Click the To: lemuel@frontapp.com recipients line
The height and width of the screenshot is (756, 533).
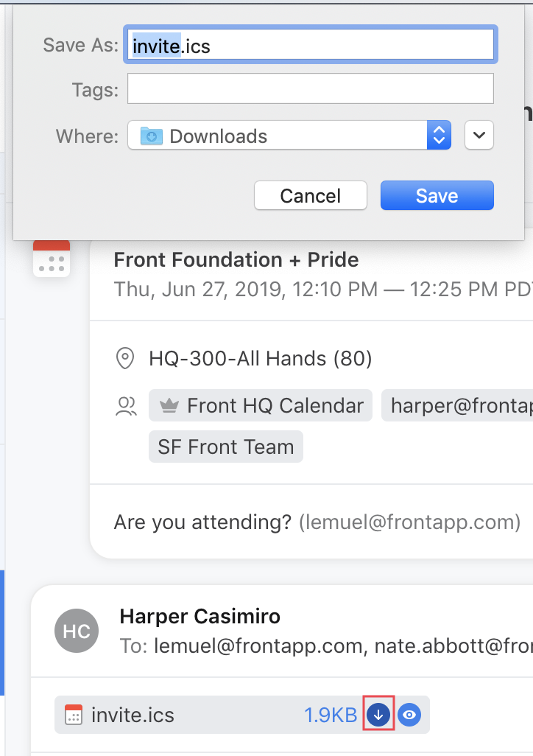326,646
